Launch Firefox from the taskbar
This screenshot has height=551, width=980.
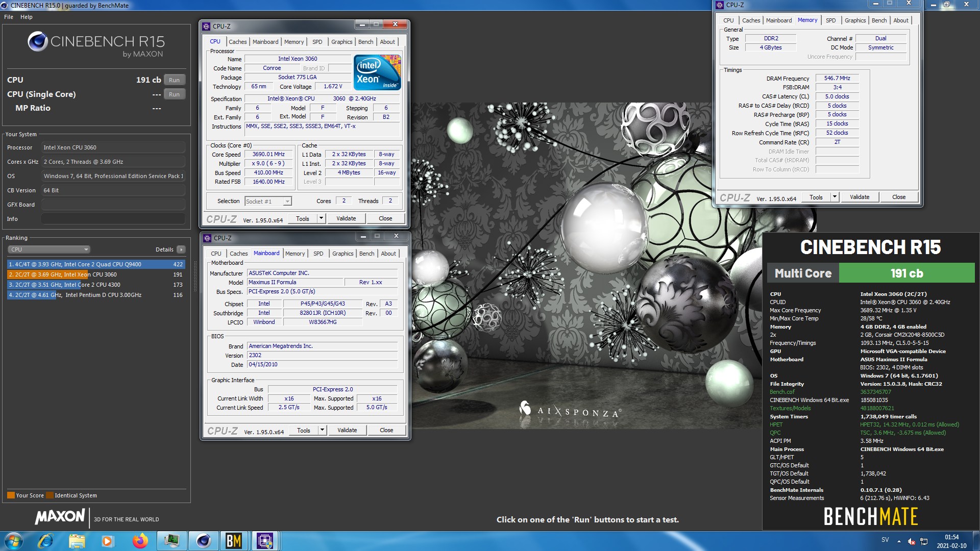click(x=140, y=541)
